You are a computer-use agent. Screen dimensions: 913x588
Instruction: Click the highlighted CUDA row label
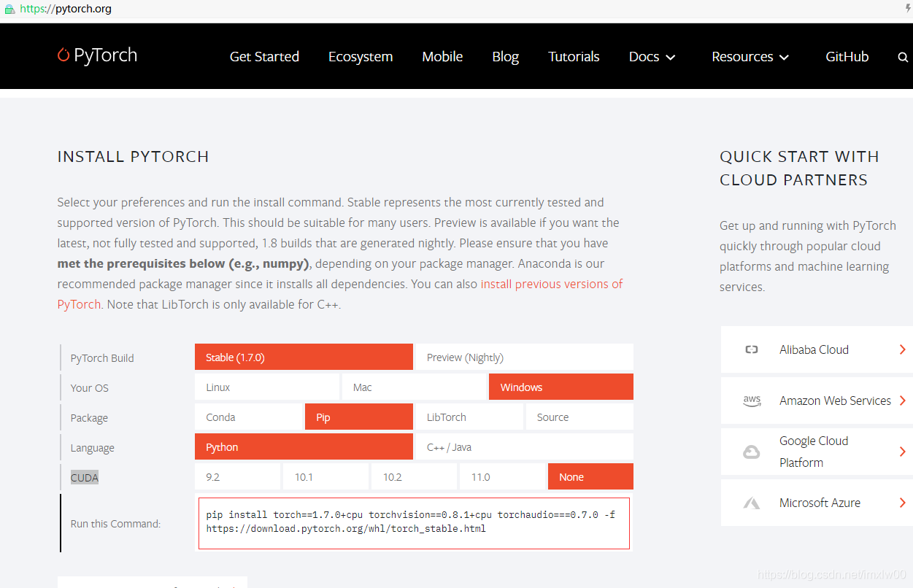pos(85,478)
